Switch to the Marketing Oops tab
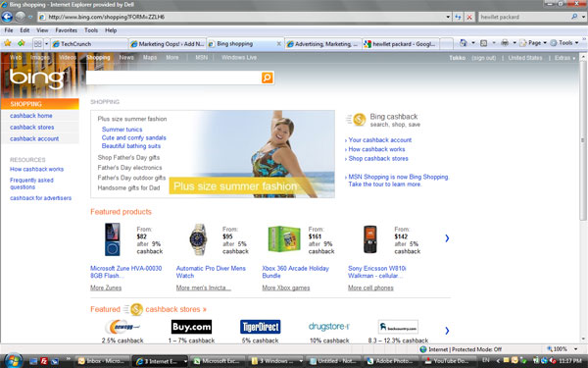This screenshot has height=368, width=588. [x=168, y=44]
